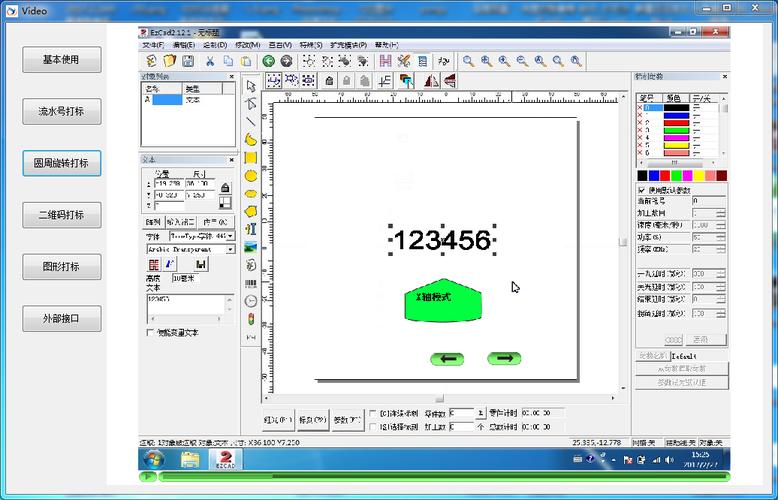The image size is (778, 500).
Task: Click the green play button of video
Action: (x=147, y=477)
